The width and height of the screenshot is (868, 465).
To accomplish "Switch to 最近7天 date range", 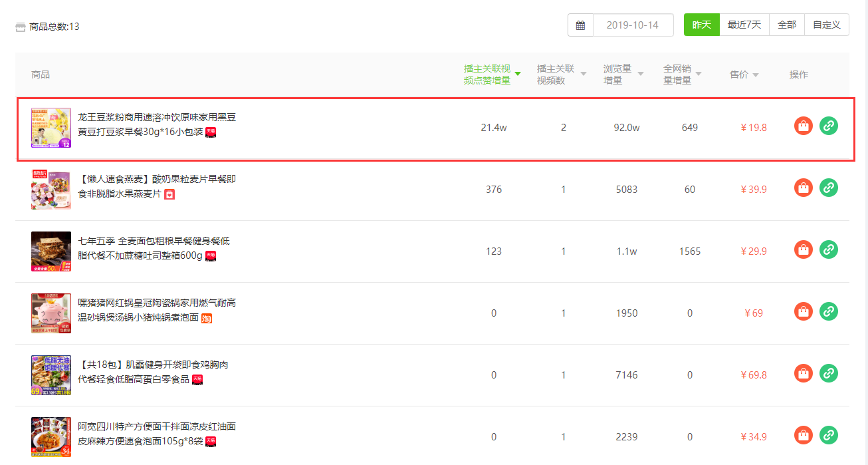I will (x=744, y=25).
